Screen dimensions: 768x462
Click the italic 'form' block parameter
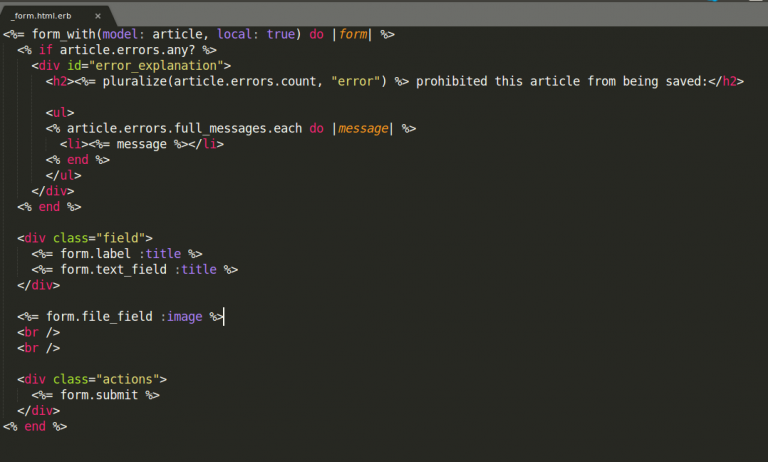353,34
